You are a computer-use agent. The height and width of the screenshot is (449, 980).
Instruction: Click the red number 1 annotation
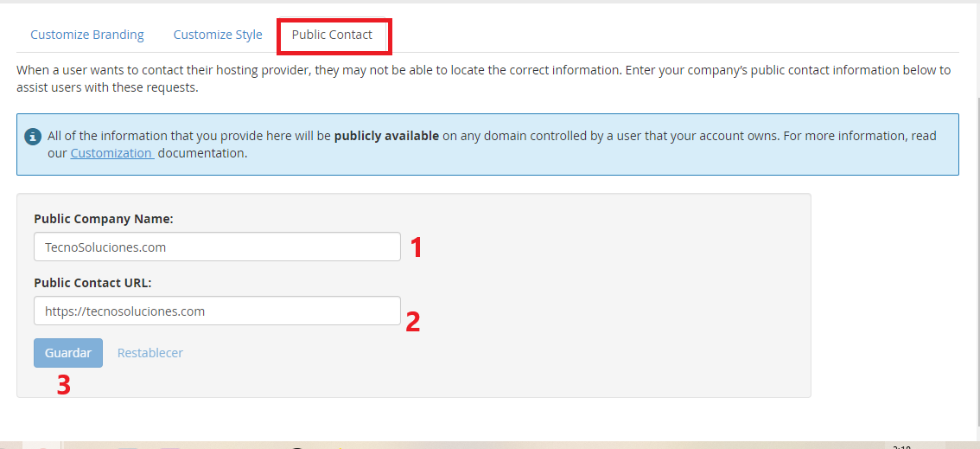417,248
